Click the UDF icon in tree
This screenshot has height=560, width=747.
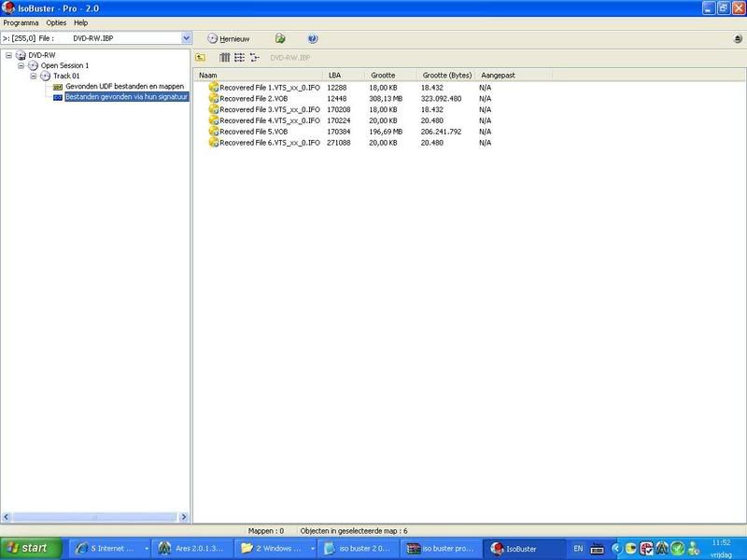click(x=58, y=87)
